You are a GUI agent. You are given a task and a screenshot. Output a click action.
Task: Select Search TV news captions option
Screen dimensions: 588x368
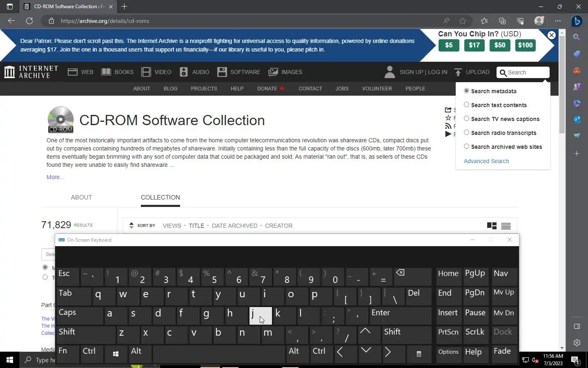(x=466, y=119)
